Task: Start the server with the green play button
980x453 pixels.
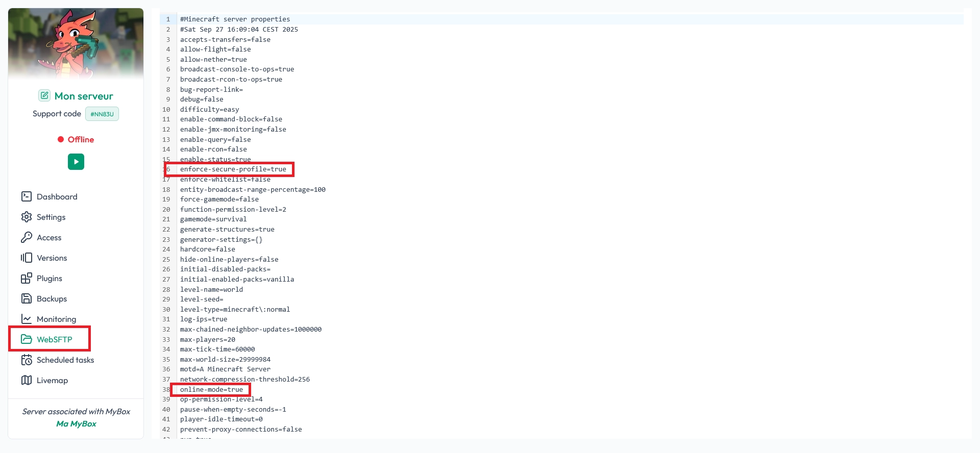Action: point(76,162)
